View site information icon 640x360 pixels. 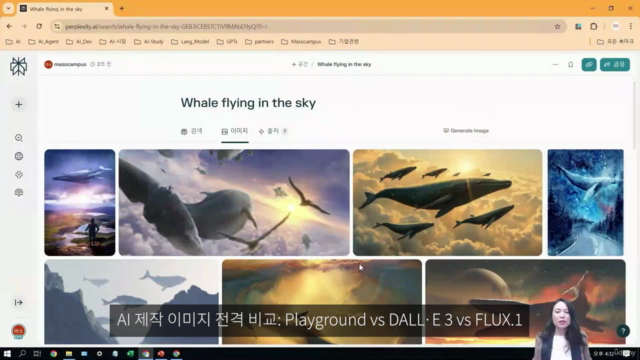point(57,27)
